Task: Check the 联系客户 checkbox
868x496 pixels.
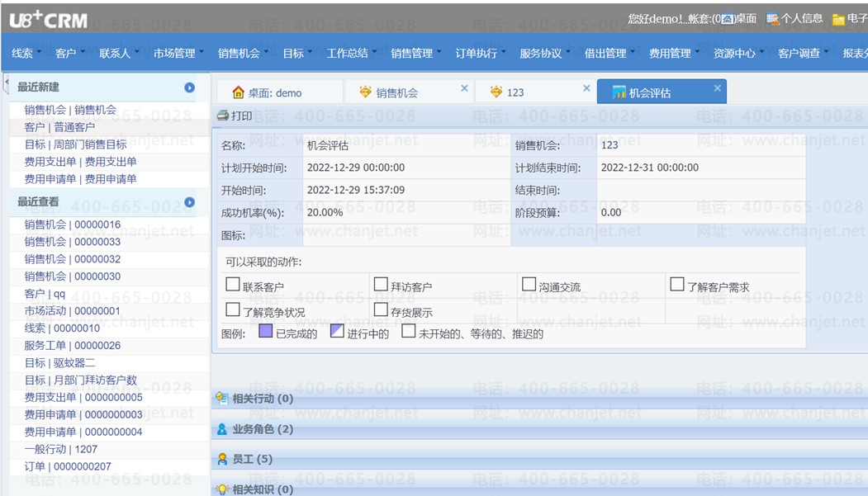Action: (x=233, y=285)
